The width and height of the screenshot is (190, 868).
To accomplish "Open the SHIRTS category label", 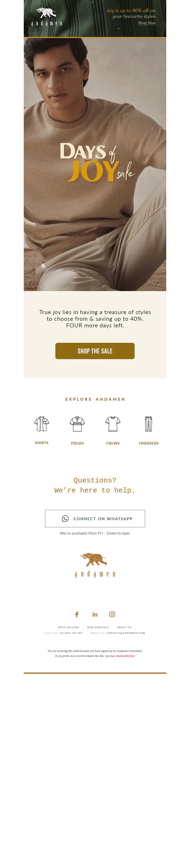I will coord(42,443).
